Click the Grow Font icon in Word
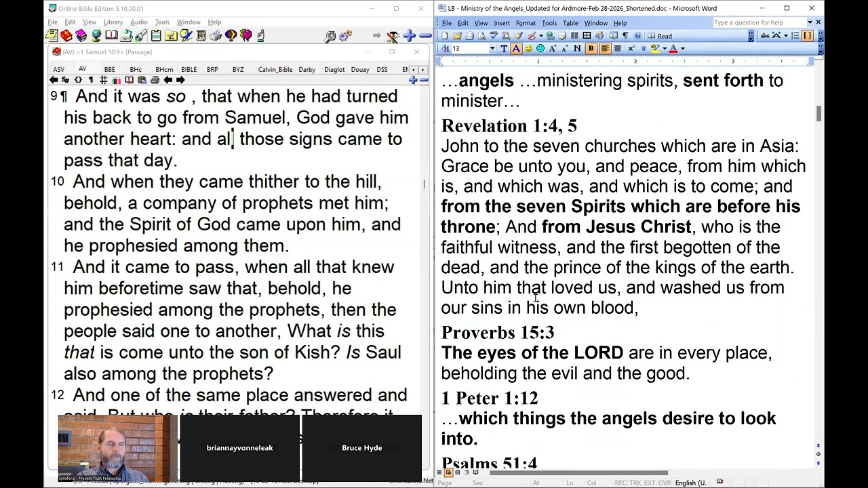This screenshot has width=868, height=488. tap(552, 48)
